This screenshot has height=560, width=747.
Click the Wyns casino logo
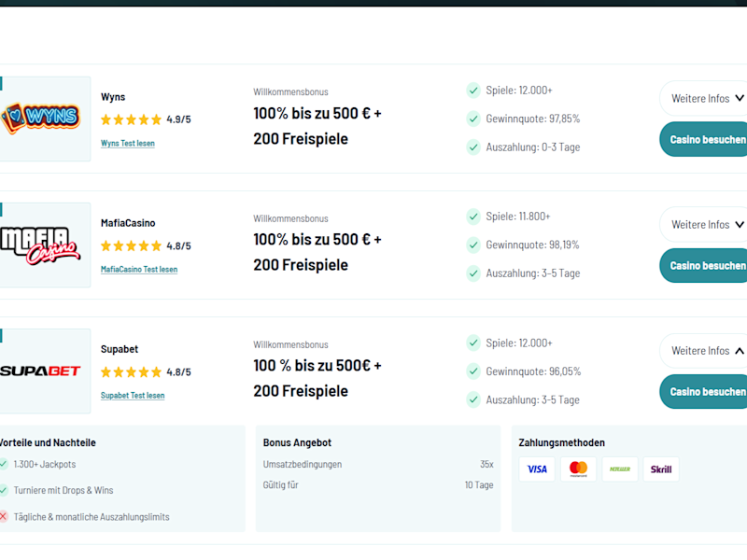(40, 119)
